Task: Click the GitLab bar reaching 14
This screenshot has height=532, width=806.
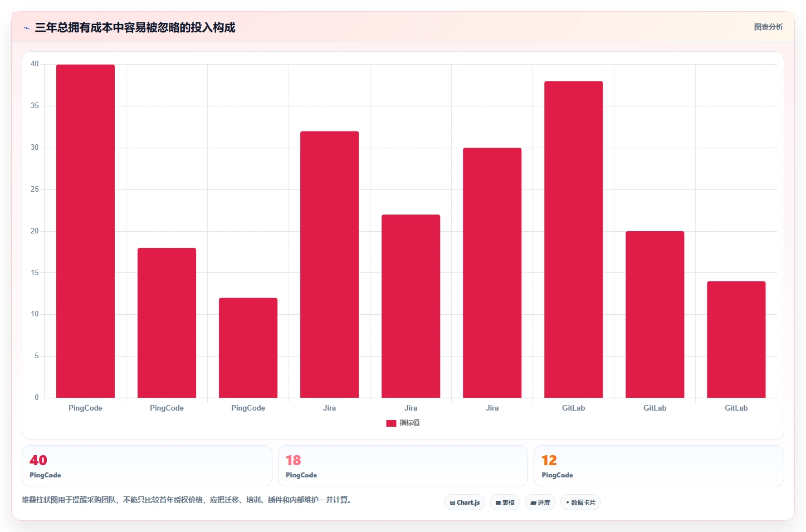Action: point(736,339)
